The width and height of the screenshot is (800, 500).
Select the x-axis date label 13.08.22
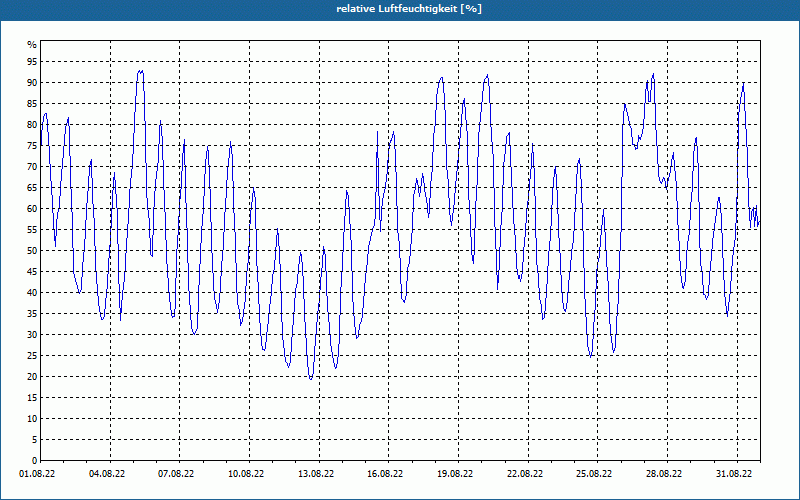316,474
